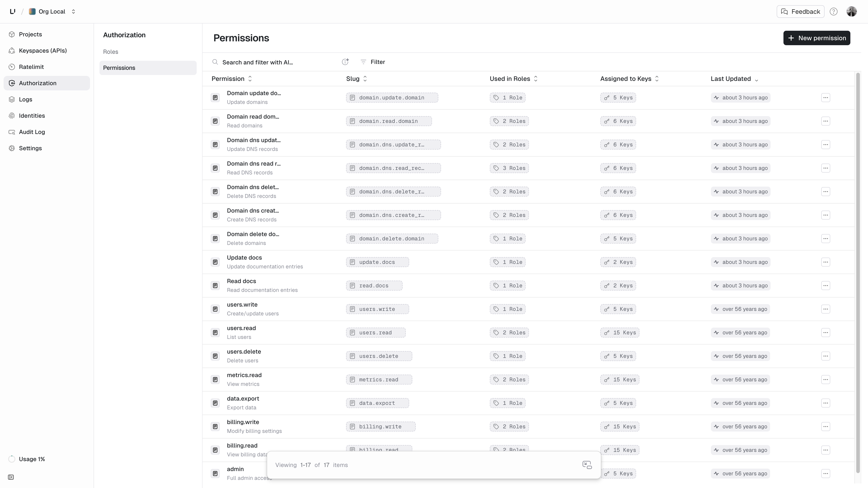Select the Permissions sub-navigation item
This screenshot has height=488, width=868.
point(148,68)
